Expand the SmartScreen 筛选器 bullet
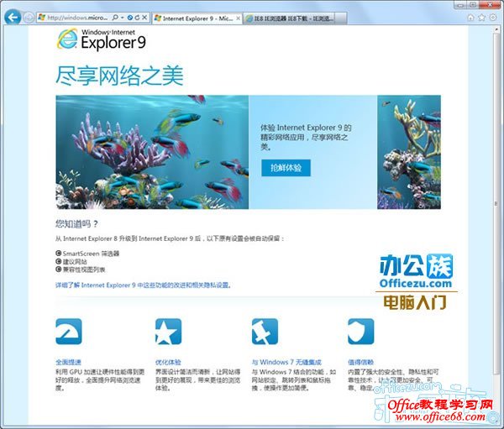 point(59,254)
